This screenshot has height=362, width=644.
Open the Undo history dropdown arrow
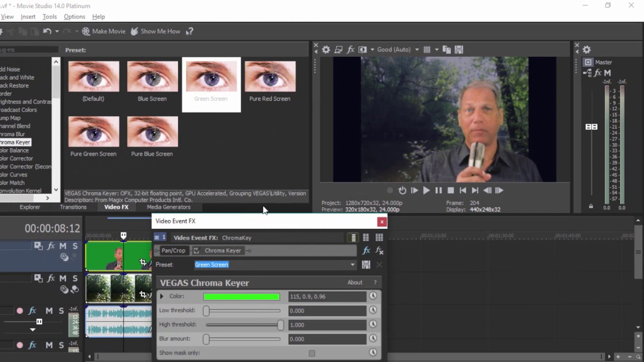coord(57,31)
